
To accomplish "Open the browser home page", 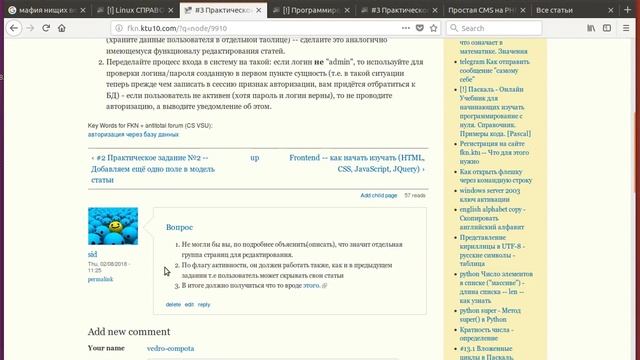I will coord(62,28).
